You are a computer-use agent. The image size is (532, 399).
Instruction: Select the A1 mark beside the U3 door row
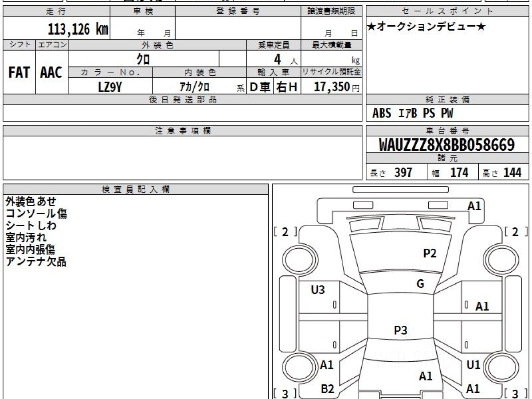tap(482, 306)
